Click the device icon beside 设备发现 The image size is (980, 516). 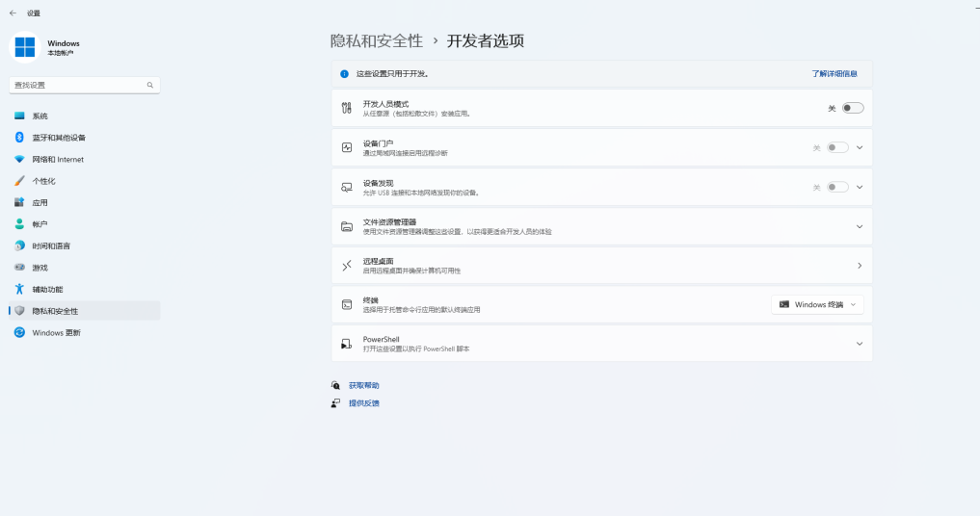coord(347,187)
